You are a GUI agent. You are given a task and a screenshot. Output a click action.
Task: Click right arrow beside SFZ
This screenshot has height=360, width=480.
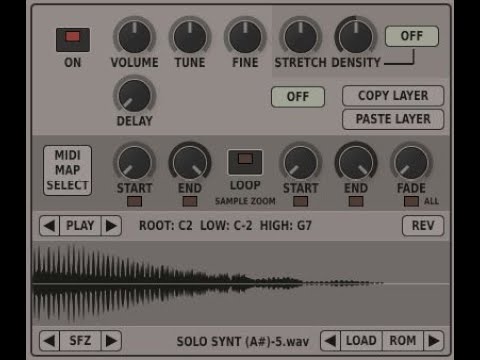pyautogui.click(x=111, y=341)
